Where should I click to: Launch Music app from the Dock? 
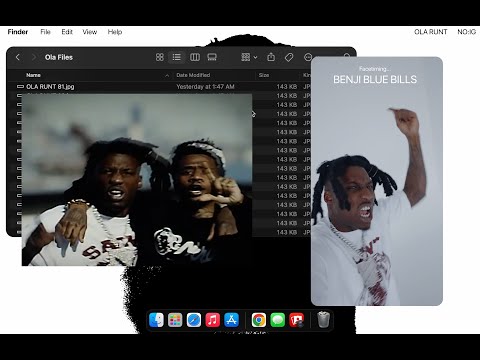(x=213, y=320)
